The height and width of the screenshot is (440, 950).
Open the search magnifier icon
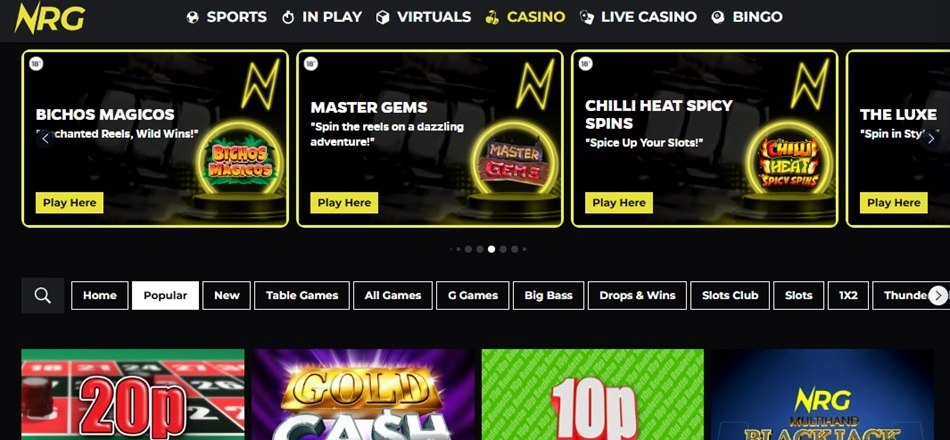tap(42, 295)
